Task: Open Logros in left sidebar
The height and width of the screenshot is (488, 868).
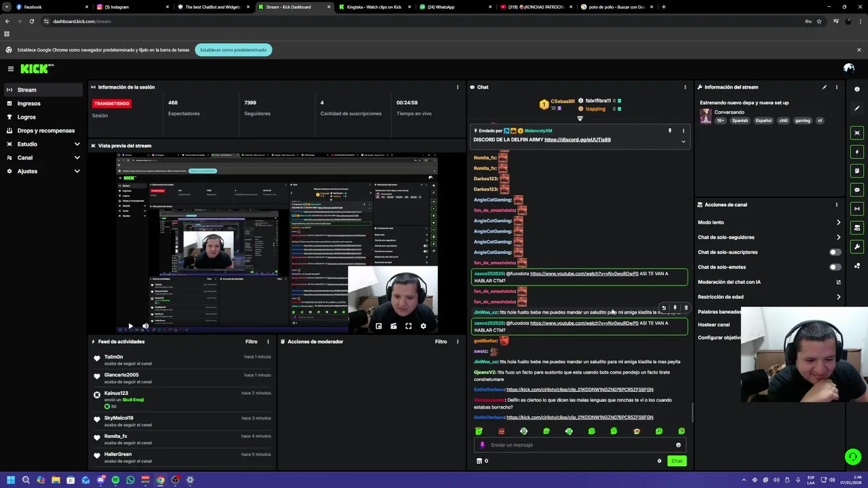Action: pyautogui.click(x=43, y=117)
